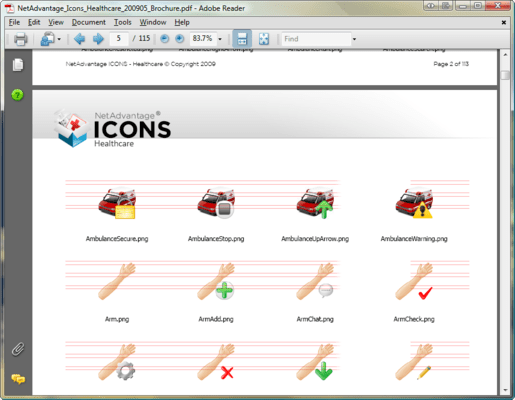Toggle scrolling pages fit-width mode icon
Image resolution: width=515 pixels, height=400 pixels.
[x=242, y=39]
